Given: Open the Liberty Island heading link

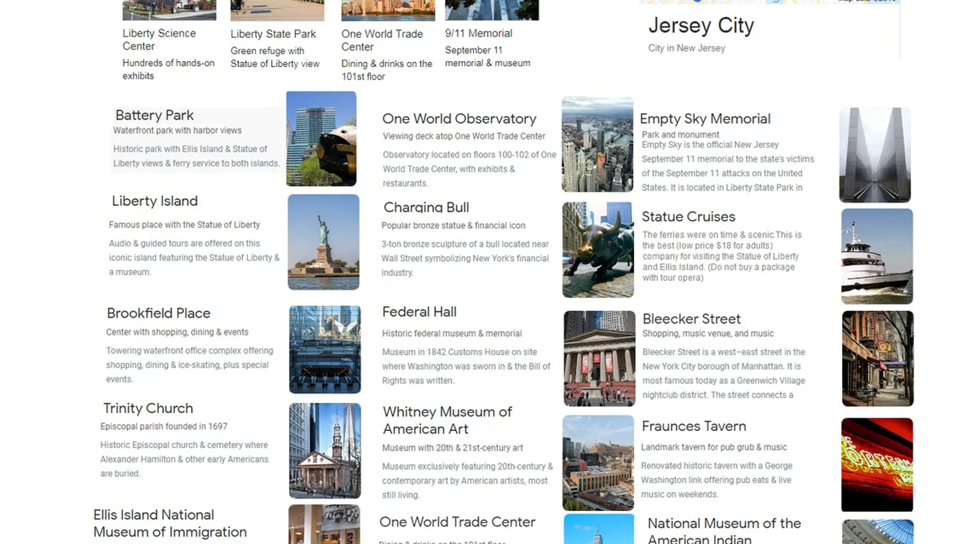Looking at the screenshot, I should pos(155,201).
